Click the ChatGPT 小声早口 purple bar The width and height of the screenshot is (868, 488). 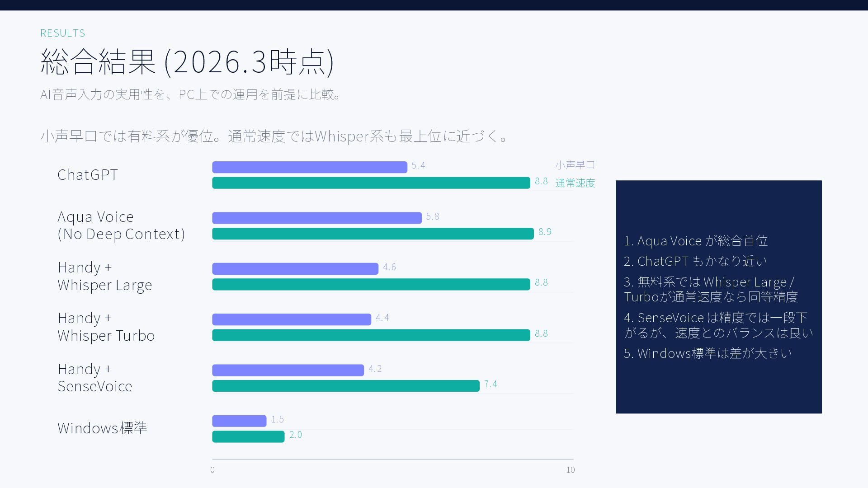310,167
